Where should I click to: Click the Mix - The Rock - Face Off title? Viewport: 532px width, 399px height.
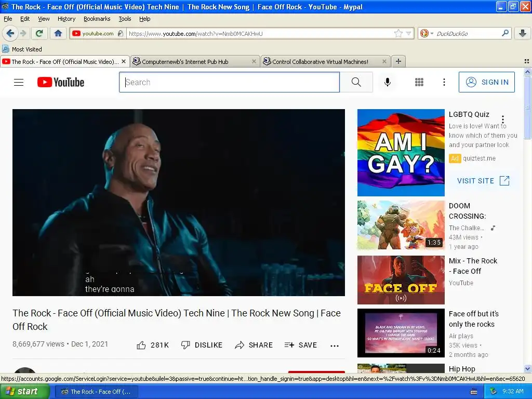point(473,266)
